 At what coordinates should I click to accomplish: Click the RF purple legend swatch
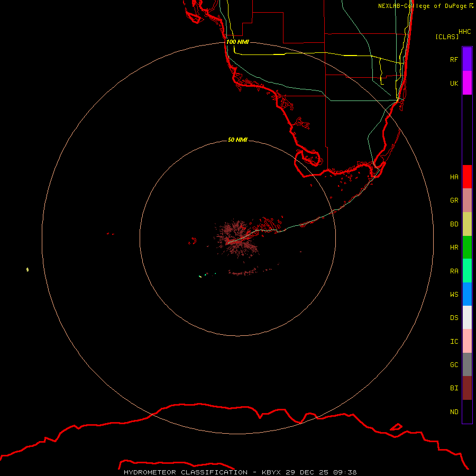467,59
